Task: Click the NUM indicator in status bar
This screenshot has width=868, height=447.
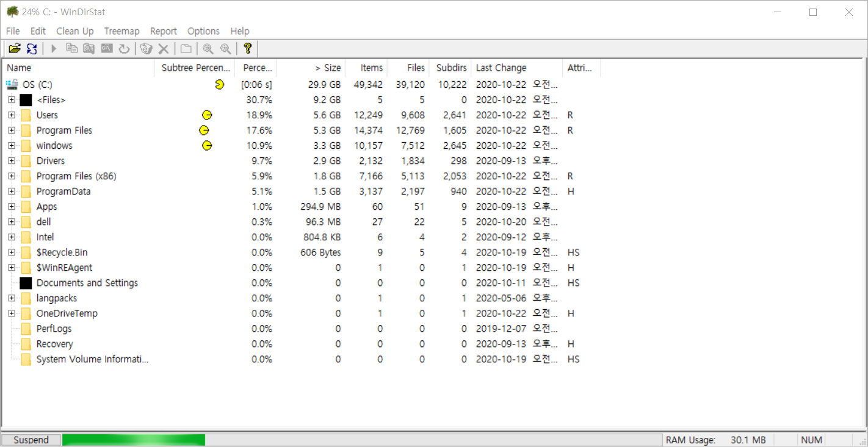Action: [812, 440]
